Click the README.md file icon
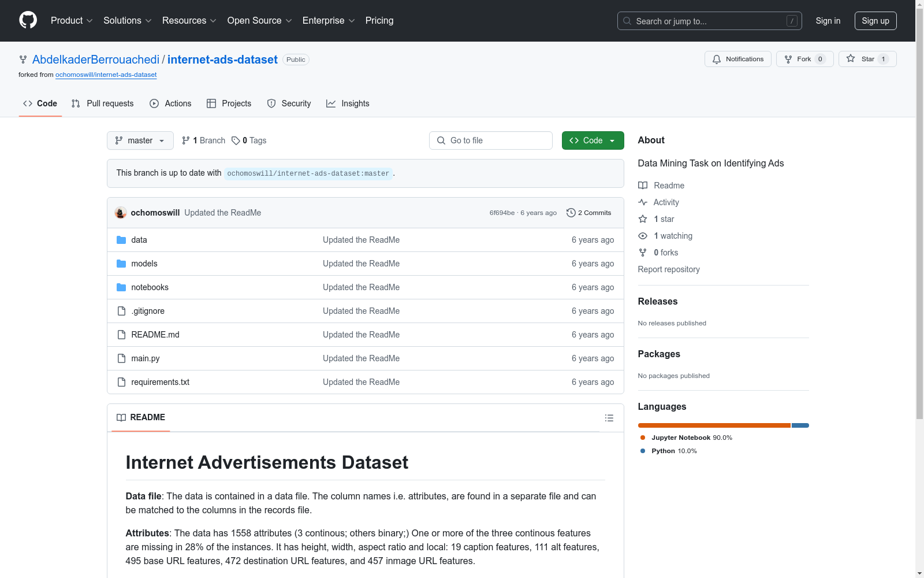Screen dimensions: 924x578 (x=121, y=335)
